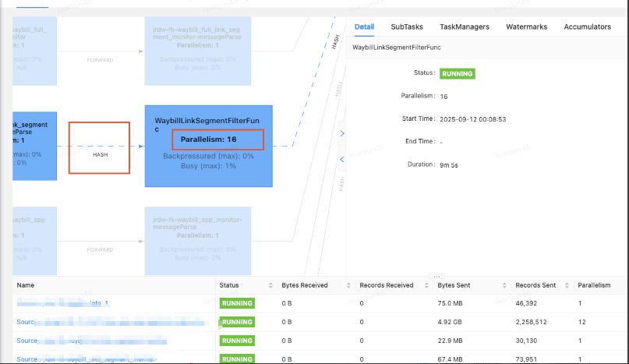Select the WaybillLinkSegmentFilterFunc graph node
The width and height of the screenshot is (629, 364).
[x=209, y=146]
